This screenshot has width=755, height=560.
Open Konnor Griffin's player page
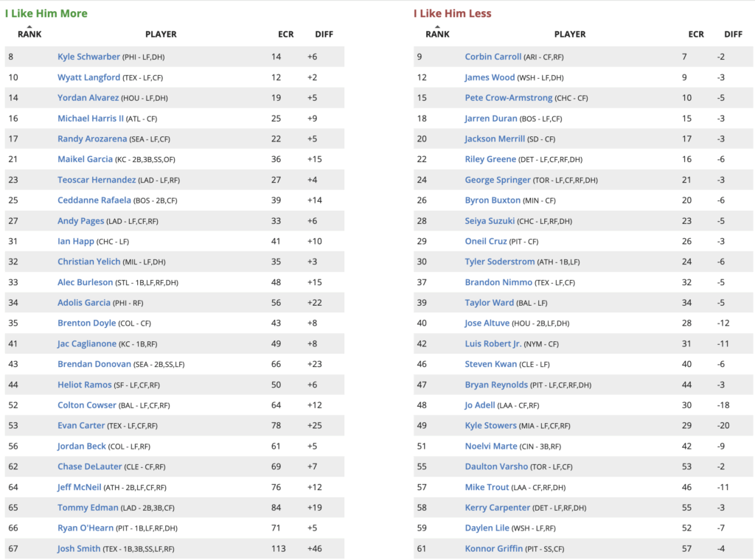pyautogui.click(x=494, y=548)
